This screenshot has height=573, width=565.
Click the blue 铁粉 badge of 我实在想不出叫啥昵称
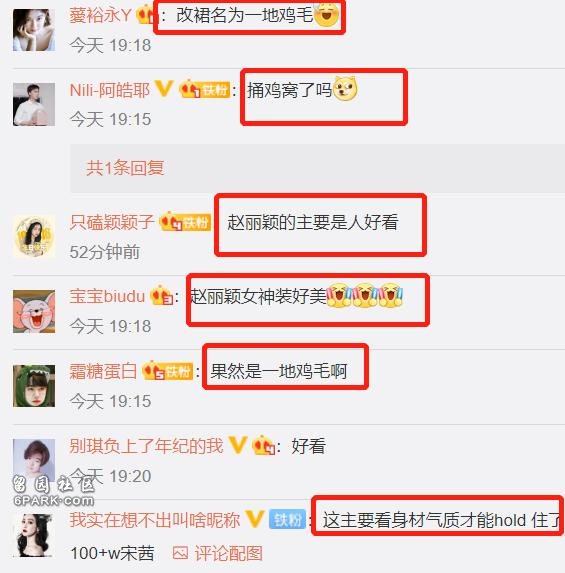(x=288, y=519)
